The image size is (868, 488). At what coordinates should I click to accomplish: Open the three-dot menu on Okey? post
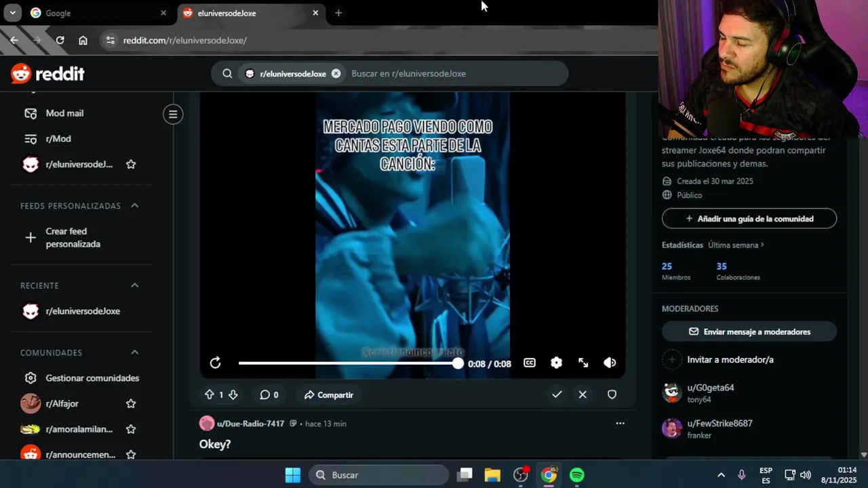click(620, 424)
